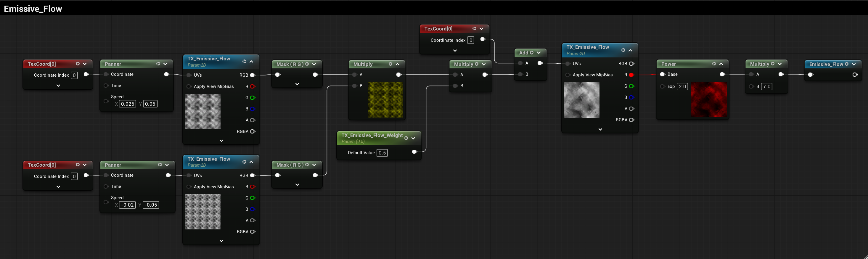Image resolution: width=868 pixels, height=259 pixels.
Task: Click the red R pin wired to Power
Action: click(x=631, y=75)
